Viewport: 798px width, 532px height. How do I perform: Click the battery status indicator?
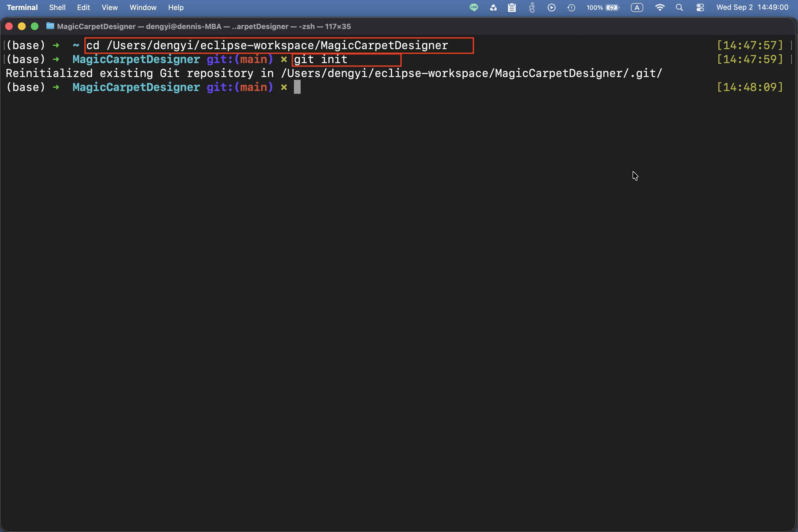[x=603, y=8]
